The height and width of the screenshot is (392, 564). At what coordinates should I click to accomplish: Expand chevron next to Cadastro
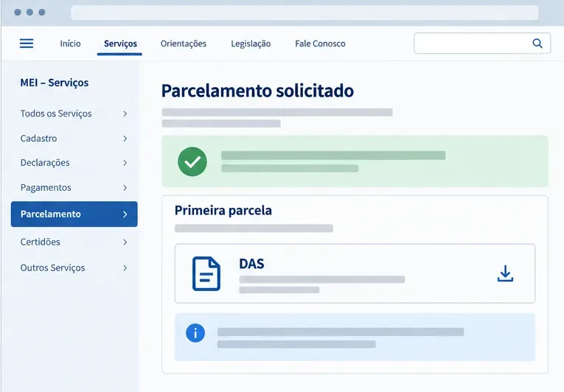[125, 139]
